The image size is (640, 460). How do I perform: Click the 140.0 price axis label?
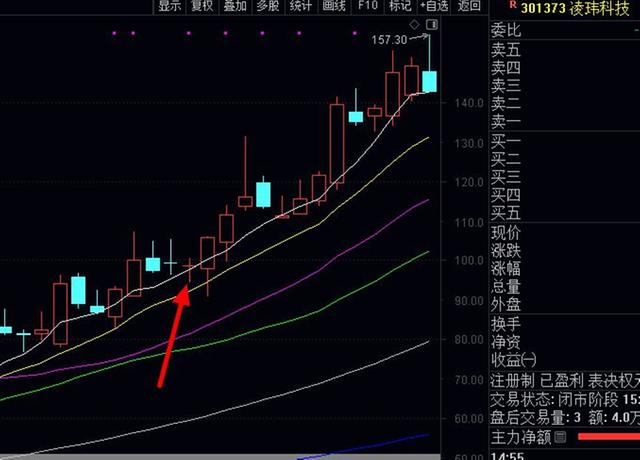(x=469, y=103)
